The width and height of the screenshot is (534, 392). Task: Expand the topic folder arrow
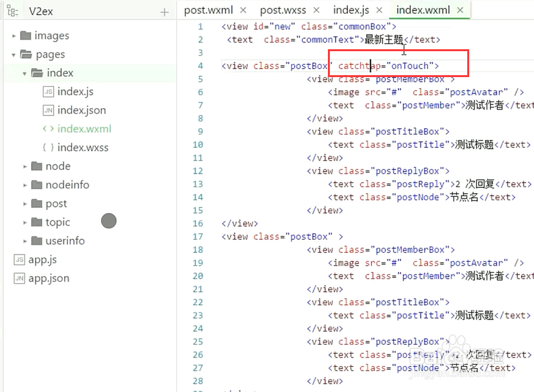click(x=25, y=223)
